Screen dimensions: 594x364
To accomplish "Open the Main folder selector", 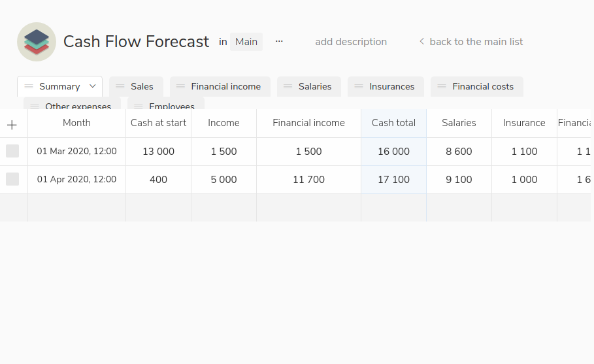I will [246, 42].
